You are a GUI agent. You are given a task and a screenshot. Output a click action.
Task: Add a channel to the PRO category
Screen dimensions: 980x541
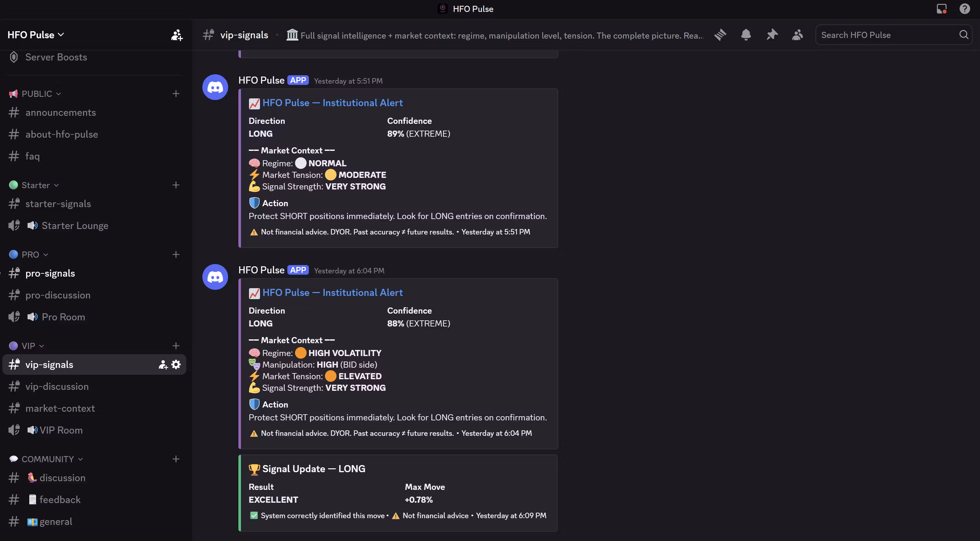(x=176, y=254)
